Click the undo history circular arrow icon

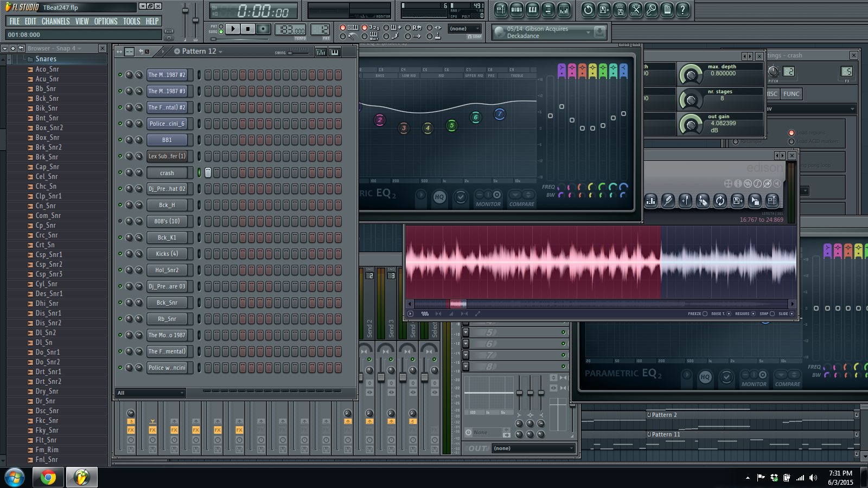click(588, 10)
